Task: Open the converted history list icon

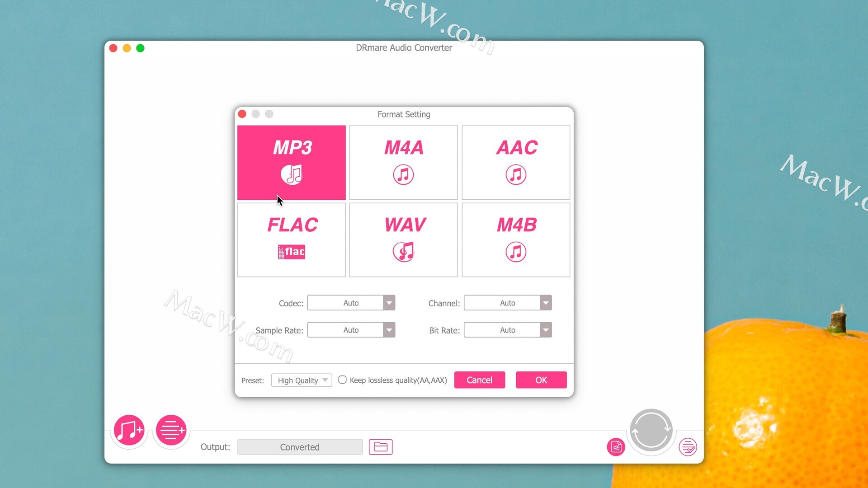Action: tap(688, 447)
